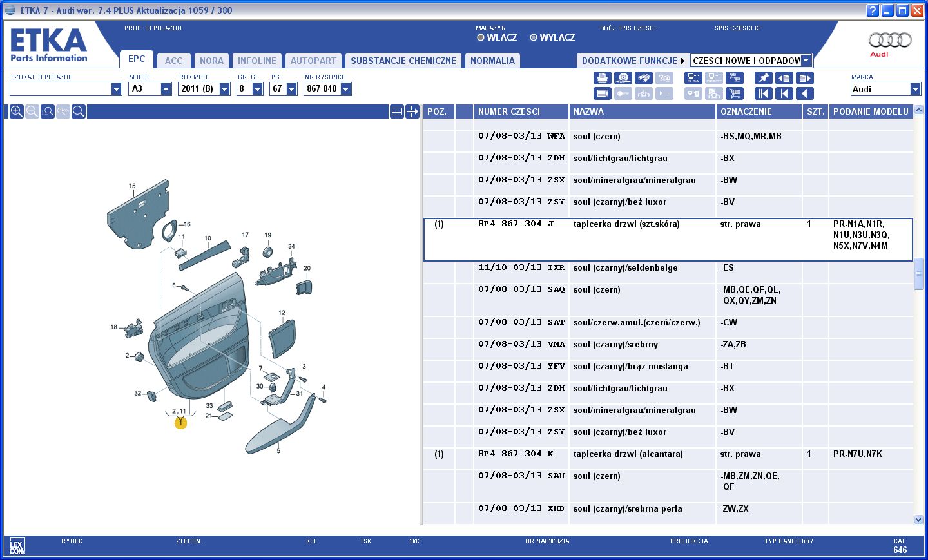Click SZT. column header
This screenshot has height=560, width=928.
[x=815, y=111]
